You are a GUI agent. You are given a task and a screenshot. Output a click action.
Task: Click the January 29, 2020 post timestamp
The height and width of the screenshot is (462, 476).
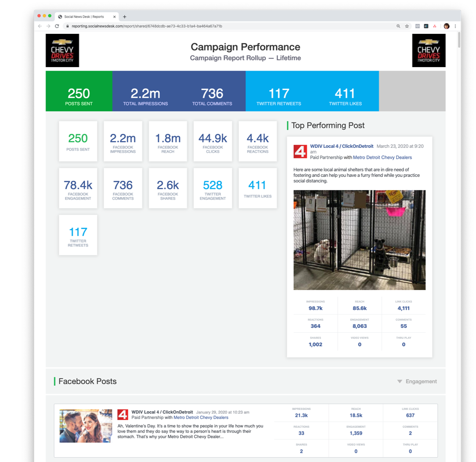point(223,412)
